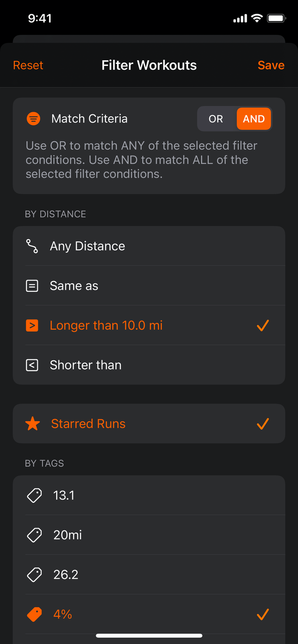Tap the orange 4% tag icon
This screenshot has width=298, height=644.
click(34, 614)
